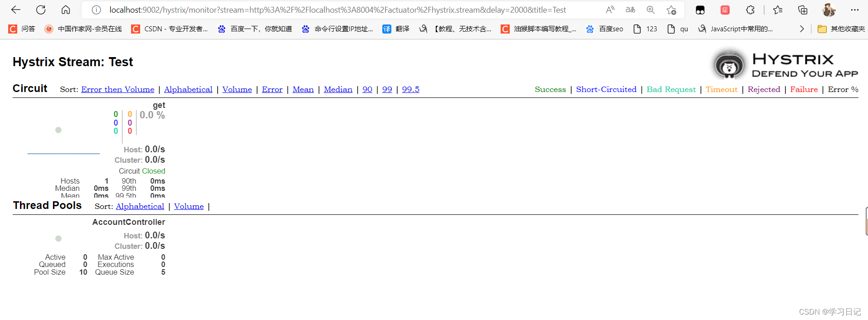Open the 百度一下，你就知道 bookmark
The height and width of the screenshot is (320, 868).
pos(255,29)
